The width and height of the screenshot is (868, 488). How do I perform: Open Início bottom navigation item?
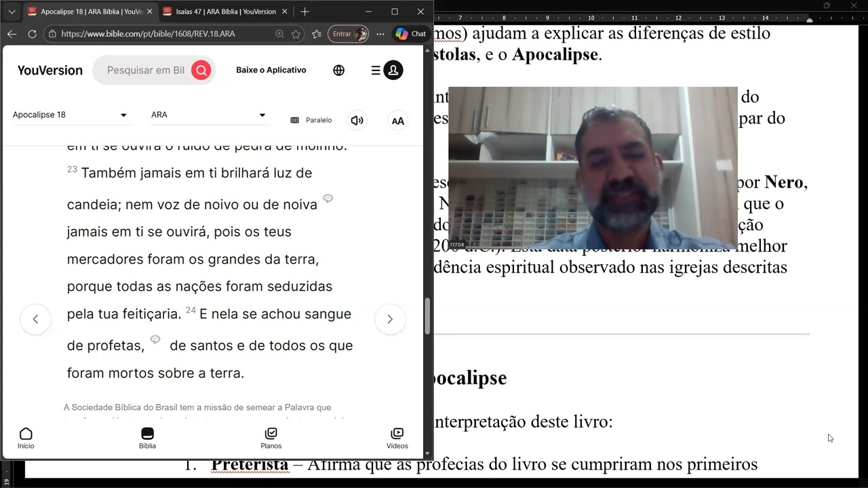coord(26,438)
